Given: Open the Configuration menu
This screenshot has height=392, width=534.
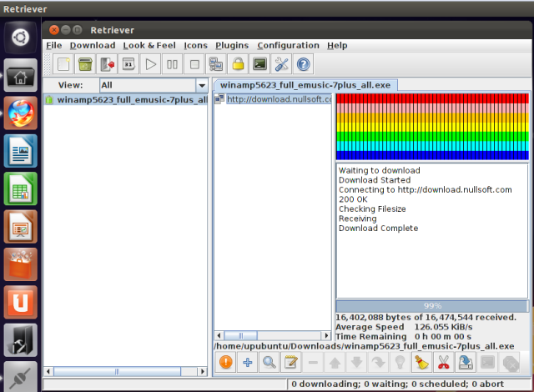Looking at the screenshot, I should pos(288,45).
